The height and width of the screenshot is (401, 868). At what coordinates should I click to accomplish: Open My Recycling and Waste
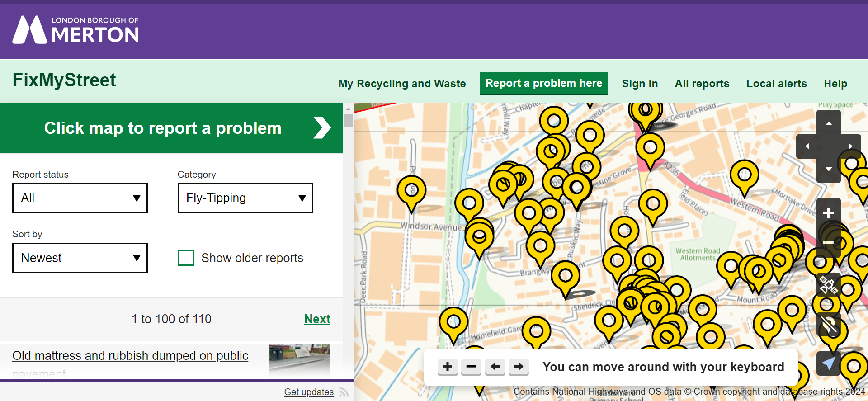pyautogui.click(x=402, y=84)
